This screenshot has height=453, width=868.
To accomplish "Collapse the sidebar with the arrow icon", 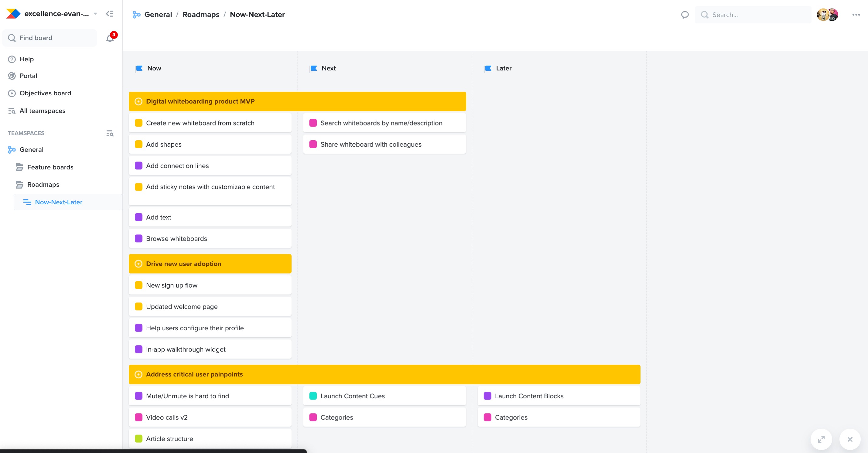I will pos(110,14).
